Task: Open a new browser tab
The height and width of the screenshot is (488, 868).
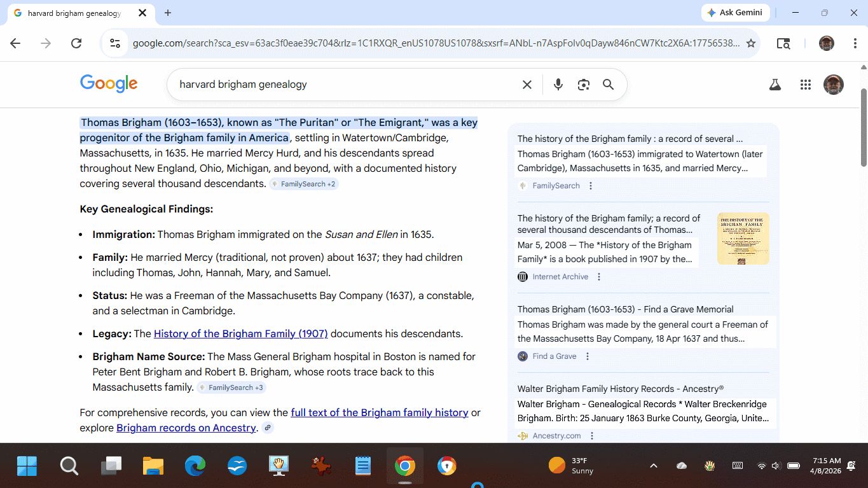Action: click(x=168, y=13)
